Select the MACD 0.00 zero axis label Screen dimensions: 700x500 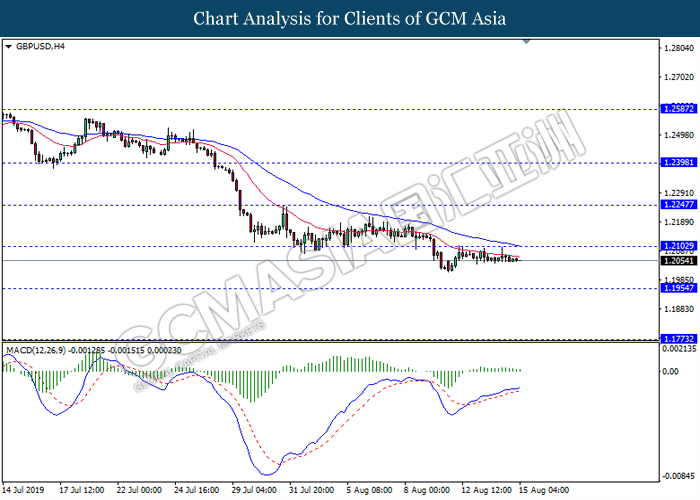click(x=672, y=371)
